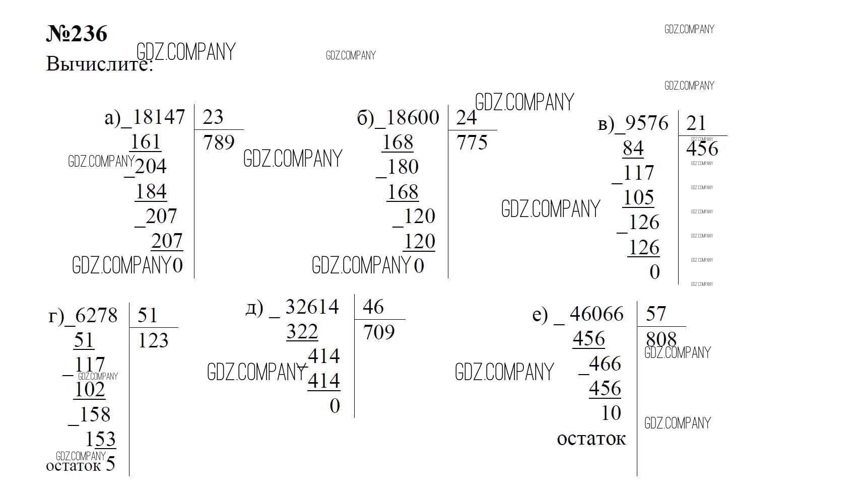Click the quotient 123 in problem г

click(x=153, y=341)
